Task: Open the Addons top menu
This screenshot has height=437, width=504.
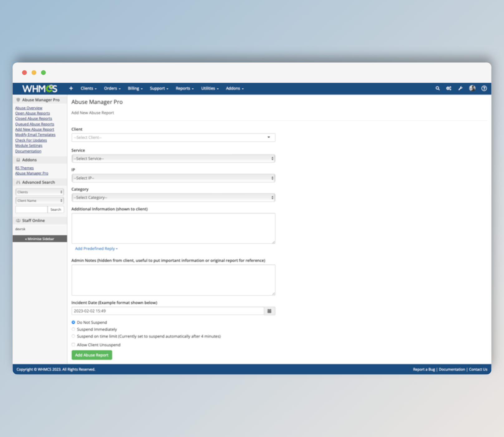Action: click(x=235, y=88)
